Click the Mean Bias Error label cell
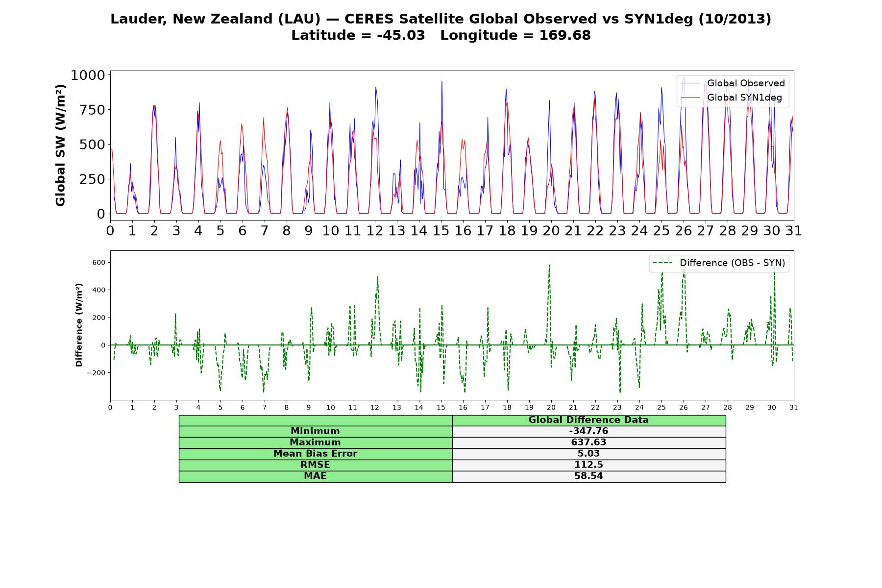 315,454
